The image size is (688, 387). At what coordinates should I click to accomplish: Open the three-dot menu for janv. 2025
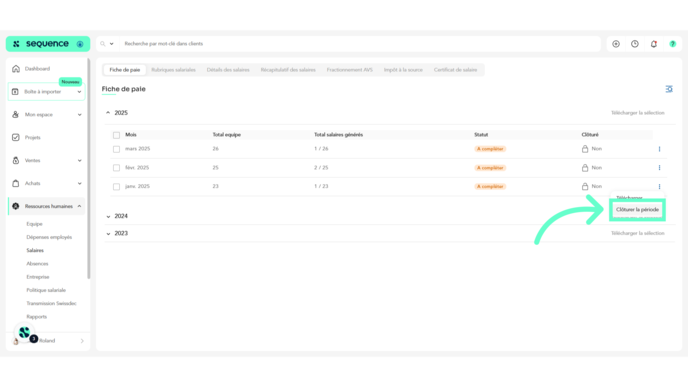point(659,186)
